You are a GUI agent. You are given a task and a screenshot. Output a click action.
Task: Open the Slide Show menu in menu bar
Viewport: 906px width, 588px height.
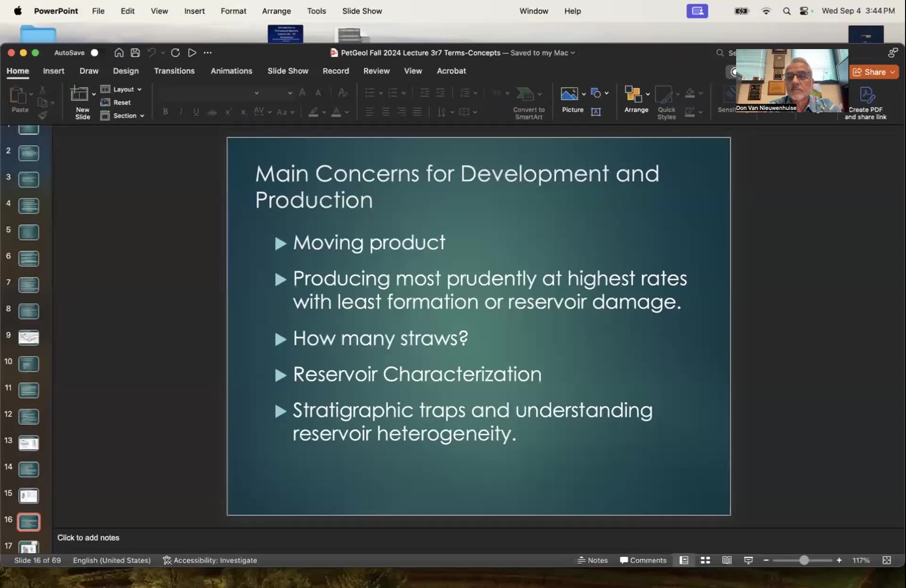click(x=362, y=11)
